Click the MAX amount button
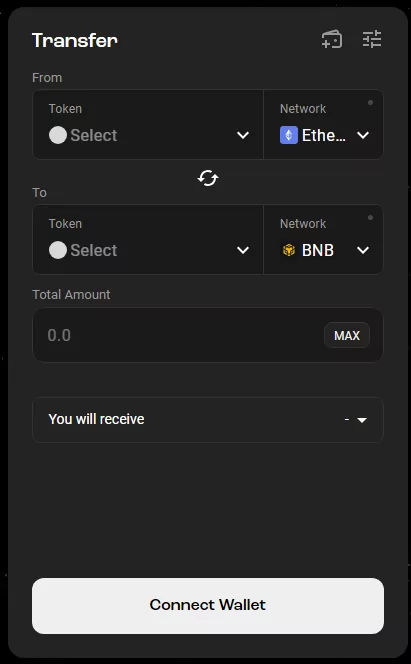The image size is (411, 664). [x=347, y=335]
